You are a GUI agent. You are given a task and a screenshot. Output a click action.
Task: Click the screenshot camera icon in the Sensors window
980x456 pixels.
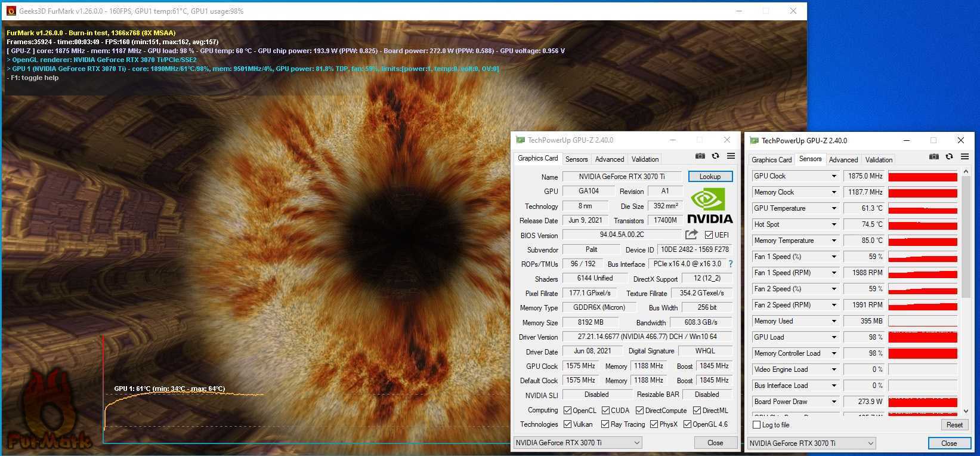click(933, 157)
